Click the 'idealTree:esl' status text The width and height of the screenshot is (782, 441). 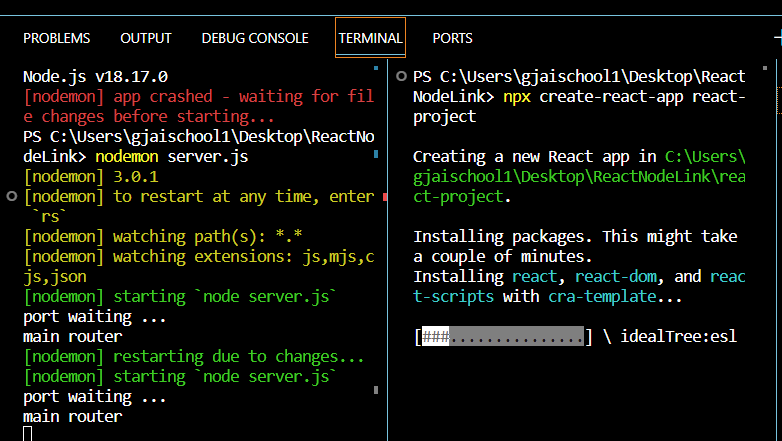coord(678,336)
